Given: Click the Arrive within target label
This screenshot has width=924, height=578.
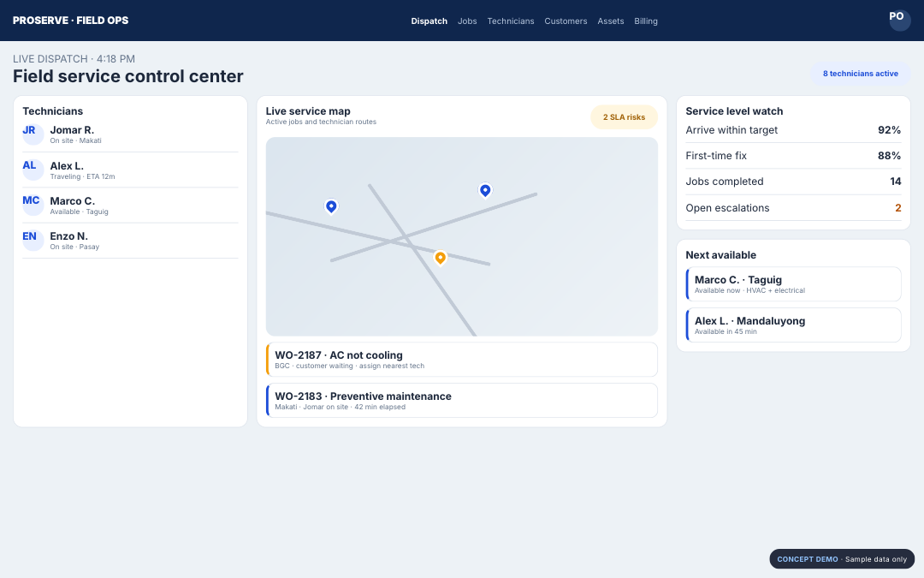Looking at the screenshot, I should coord(731,130).
